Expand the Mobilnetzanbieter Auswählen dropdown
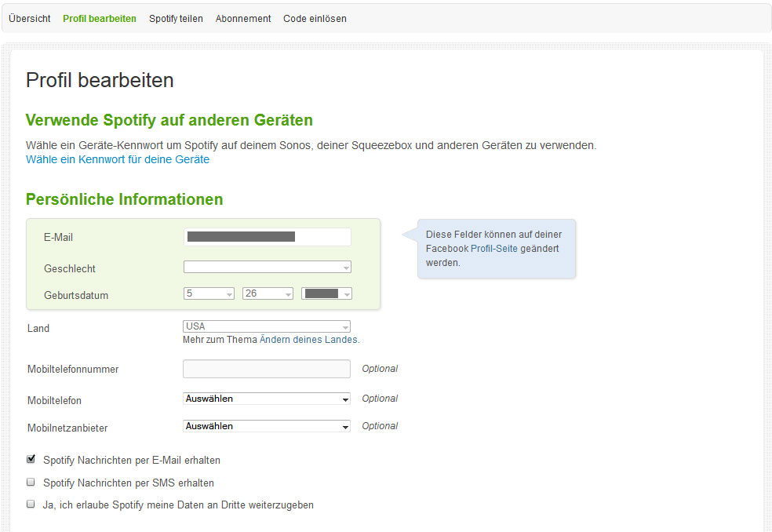772x532 pixels. 267,427
